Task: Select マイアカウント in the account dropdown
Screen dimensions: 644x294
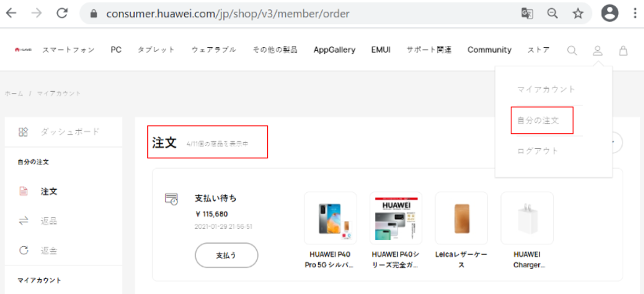Action: tap(546, 90)
